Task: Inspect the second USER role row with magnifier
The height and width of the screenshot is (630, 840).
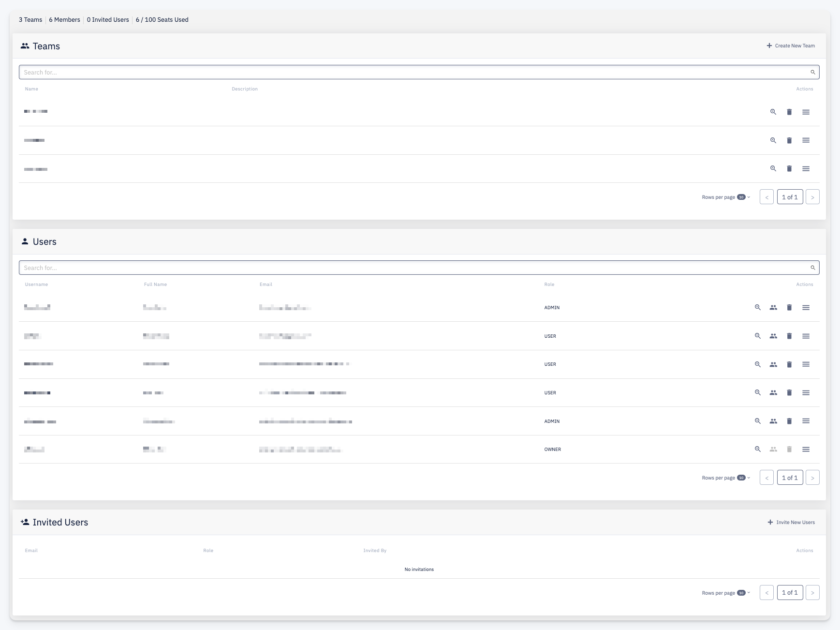Action: (x=758, y=364)
